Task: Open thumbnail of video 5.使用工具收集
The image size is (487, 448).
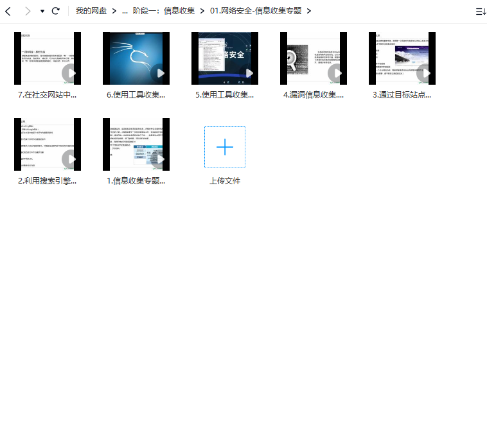Action: point(224,58)
